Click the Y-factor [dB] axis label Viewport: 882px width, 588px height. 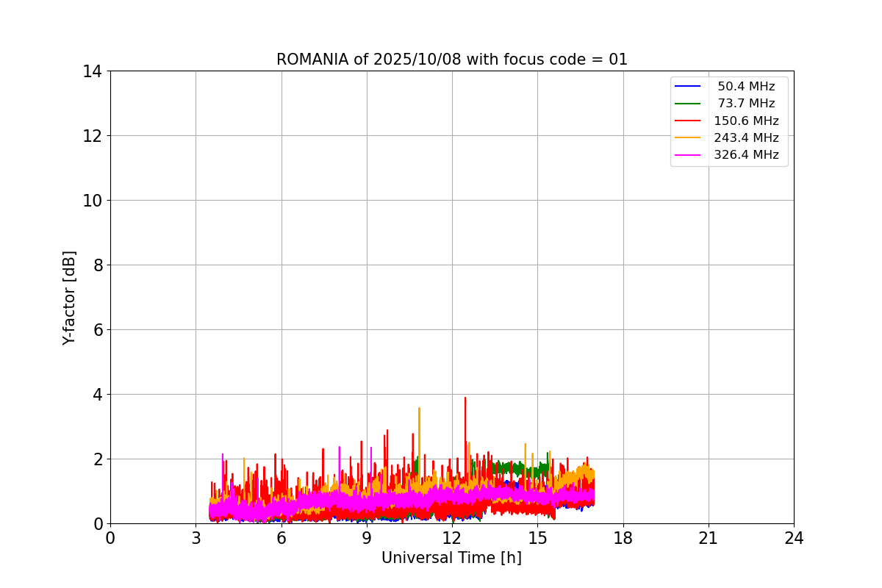point(69,298)
